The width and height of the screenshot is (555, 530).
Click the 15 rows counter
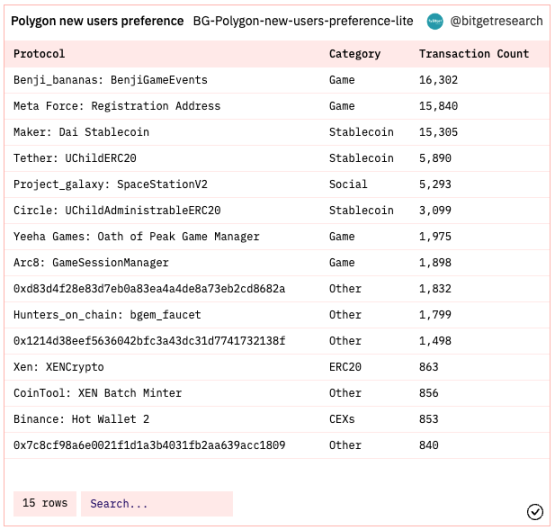pos(45,503)
